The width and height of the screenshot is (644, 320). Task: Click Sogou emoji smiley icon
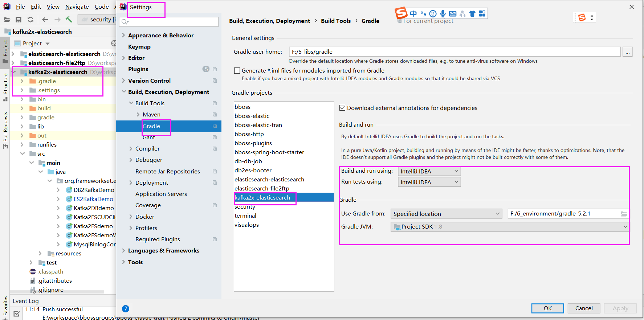[433, 14]
